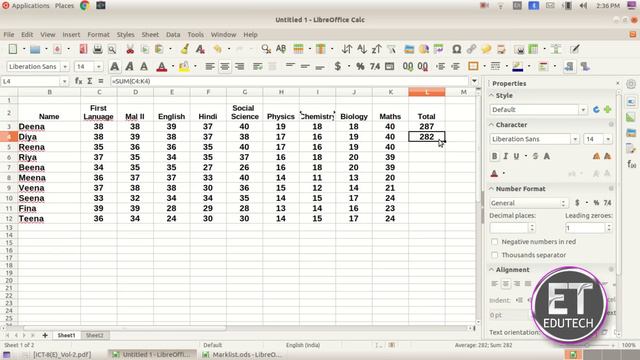Open the Tools menu
Screen dimensions: 640x360
click(x=196, y=35)
